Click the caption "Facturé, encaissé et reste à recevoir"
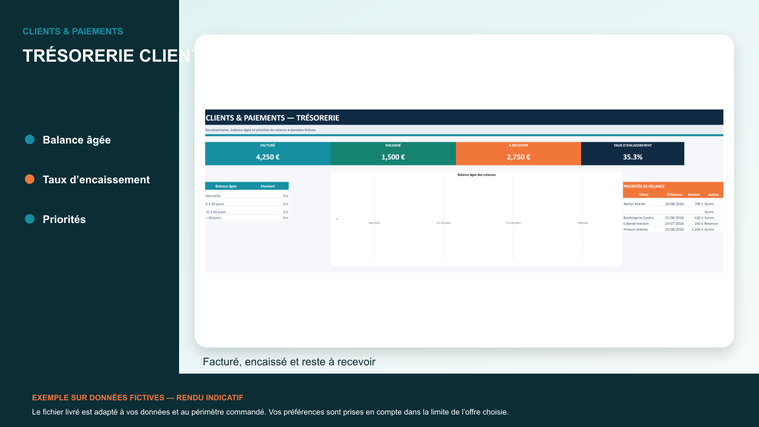759x427 pixels. point(289,362)
